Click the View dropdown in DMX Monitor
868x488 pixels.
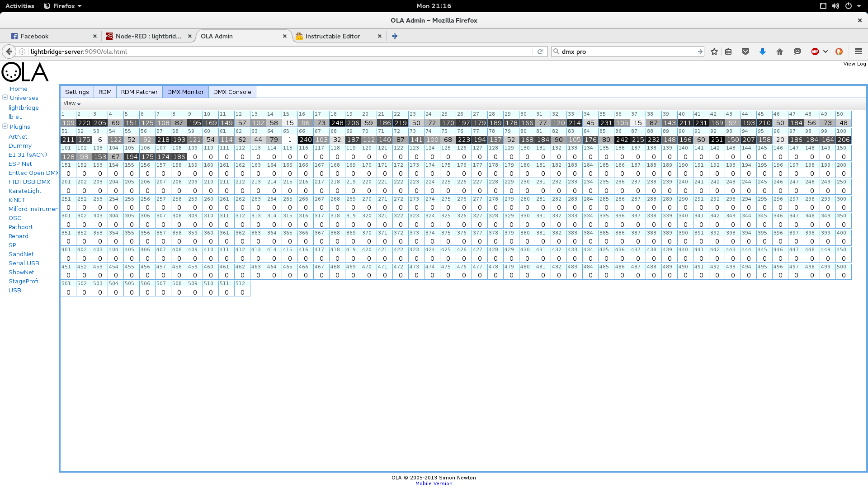tap(71, 103)
